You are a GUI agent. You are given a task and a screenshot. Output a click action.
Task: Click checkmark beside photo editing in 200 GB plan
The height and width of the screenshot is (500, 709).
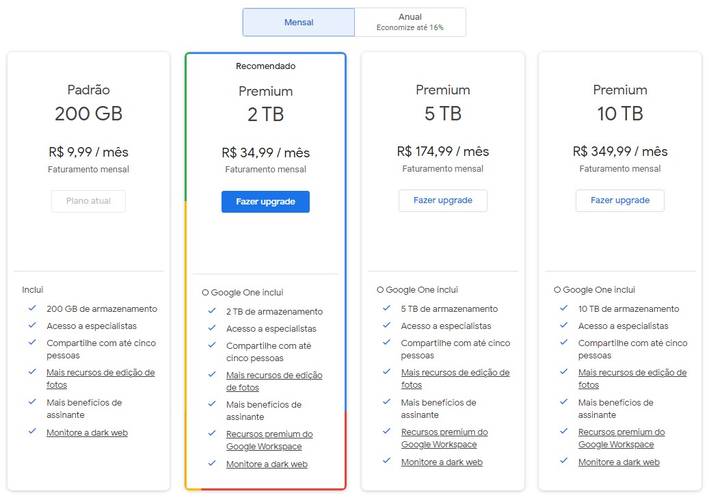(x=32, y=372)
